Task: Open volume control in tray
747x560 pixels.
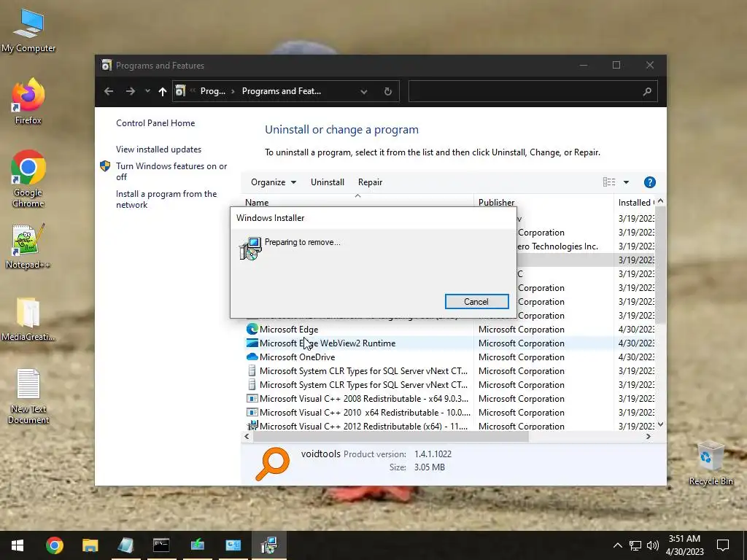Action: tap(653, 545)
